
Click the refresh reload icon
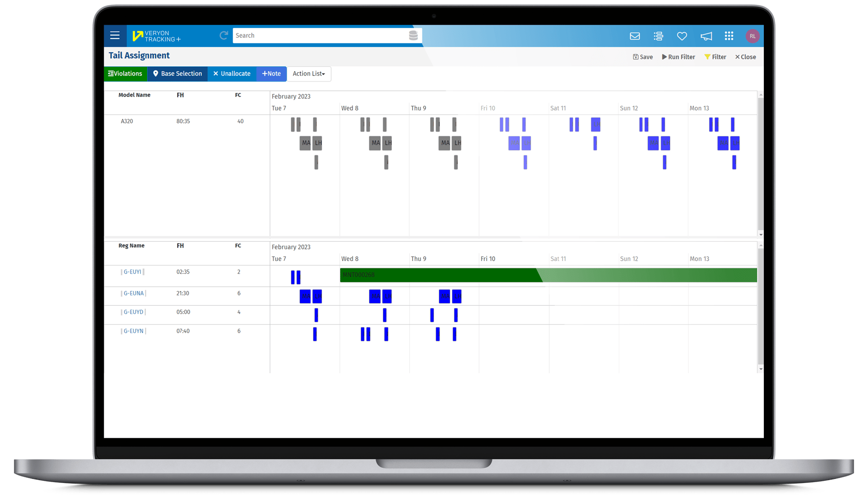click(x=224, y=35)
